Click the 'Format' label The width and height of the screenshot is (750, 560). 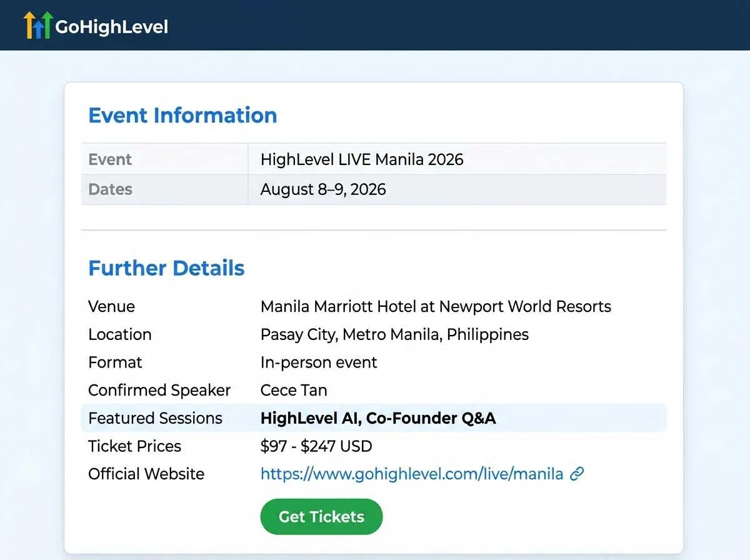[115, 362]
